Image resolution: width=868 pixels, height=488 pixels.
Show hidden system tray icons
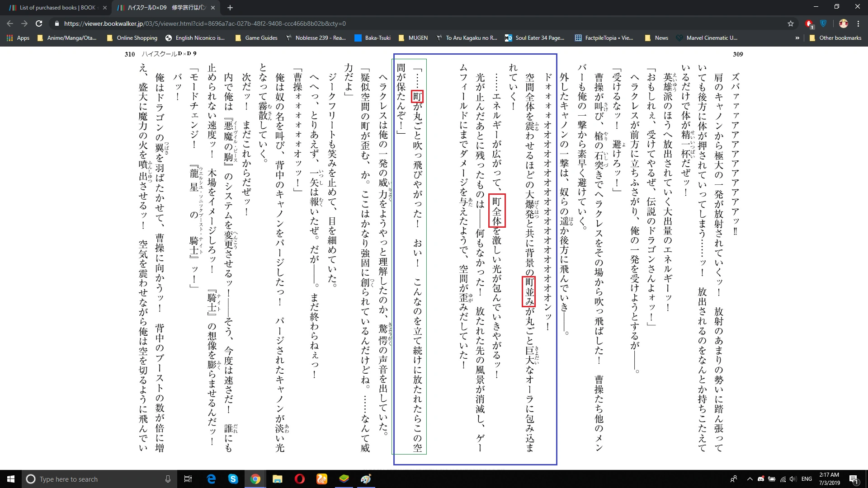pyautogui.click(x=750, y=479)
